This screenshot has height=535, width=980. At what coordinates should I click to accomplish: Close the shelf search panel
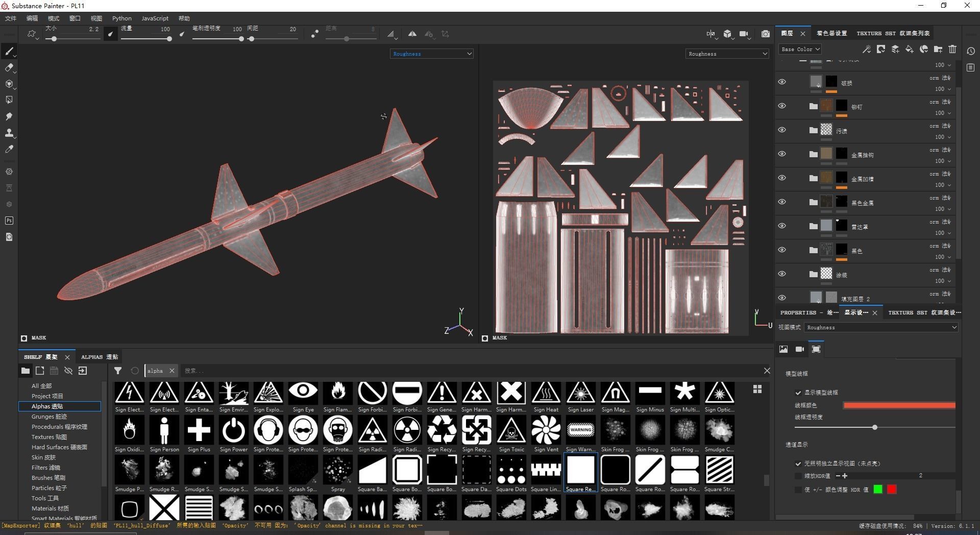click(767, 371)
